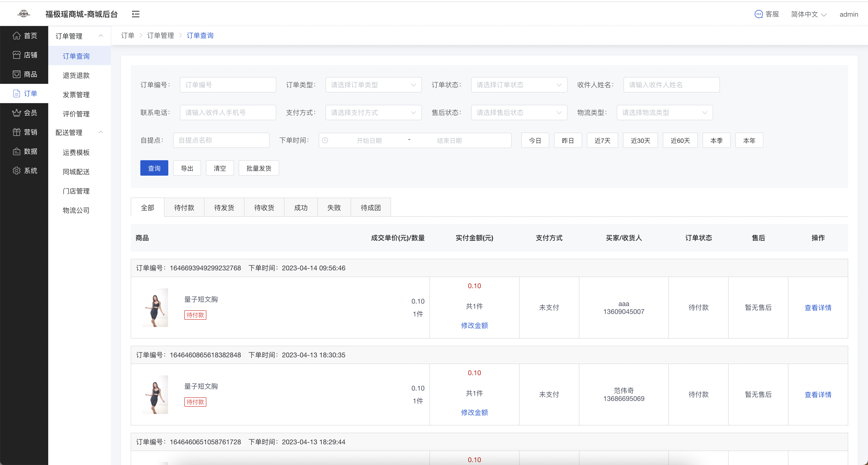Switch to 成功 orders tab
This screenshot has width=868, height=465.
[301, 207]
